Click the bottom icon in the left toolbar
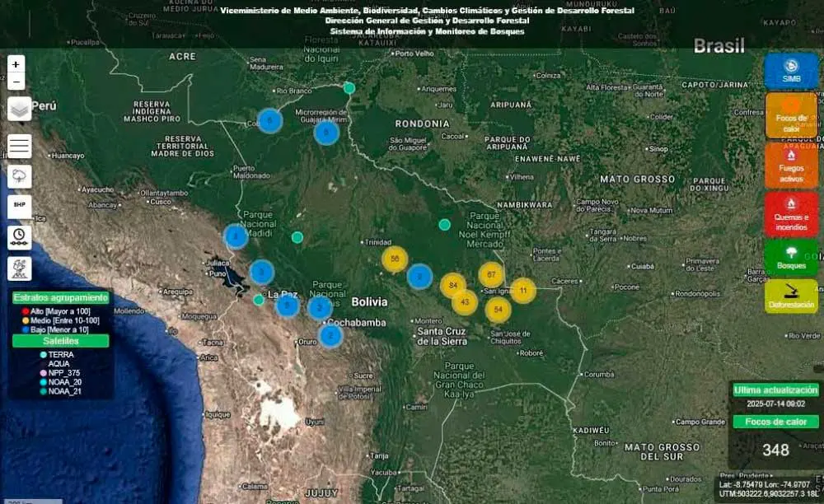The height and width of the screenshot is (504, 824). 20,268
